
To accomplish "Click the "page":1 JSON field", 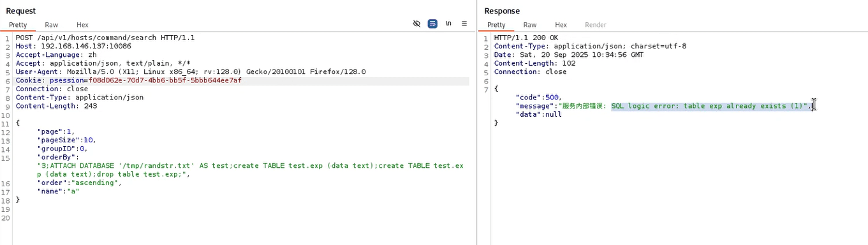I will coord(56,131).
